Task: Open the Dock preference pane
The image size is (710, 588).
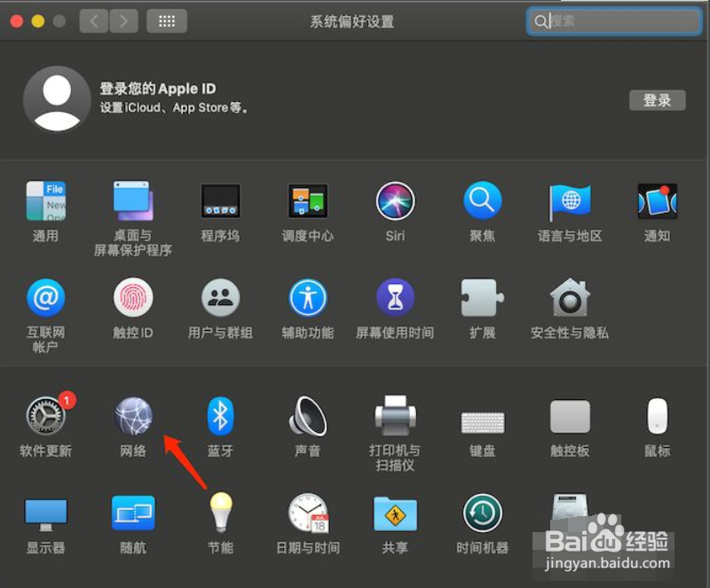Action: click(x=219, y=202)
